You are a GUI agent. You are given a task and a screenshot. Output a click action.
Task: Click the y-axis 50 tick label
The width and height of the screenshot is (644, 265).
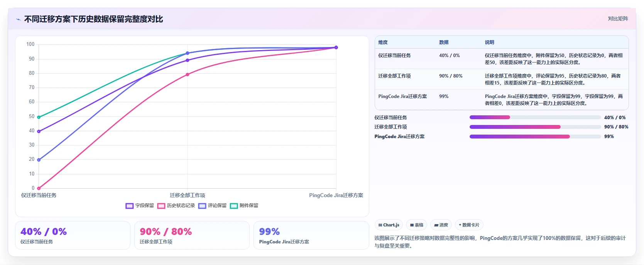coord(32,116)
